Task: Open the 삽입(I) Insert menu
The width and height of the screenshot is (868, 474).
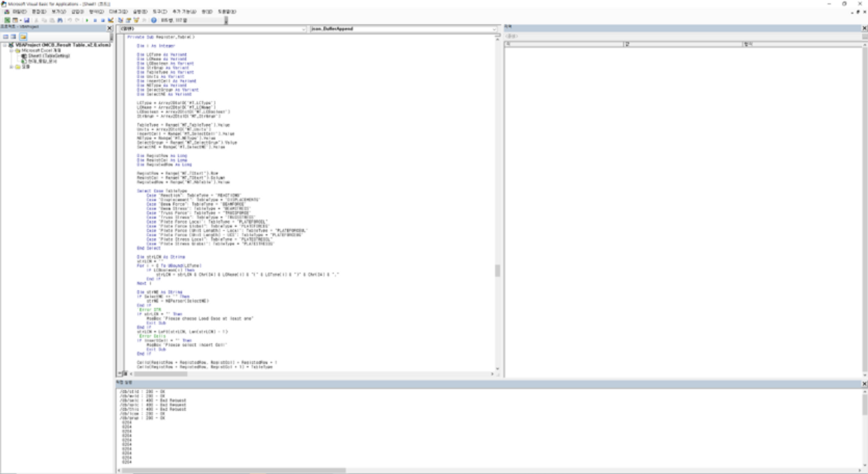Action: [x=78, y=12]
